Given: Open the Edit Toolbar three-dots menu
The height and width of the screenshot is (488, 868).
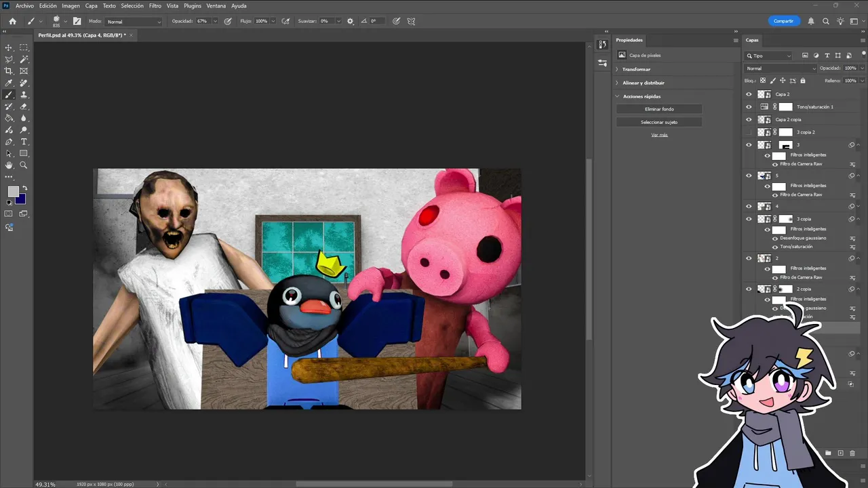Looking at the screenshot, I should (9, 176).
